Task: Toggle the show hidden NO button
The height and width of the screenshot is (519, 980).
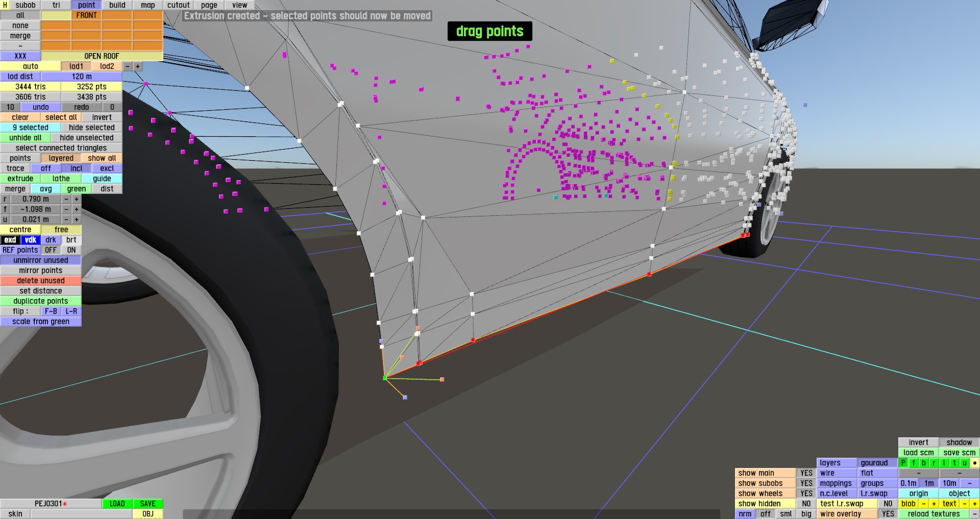Action: pyautogui.click(x=806, y=504)
